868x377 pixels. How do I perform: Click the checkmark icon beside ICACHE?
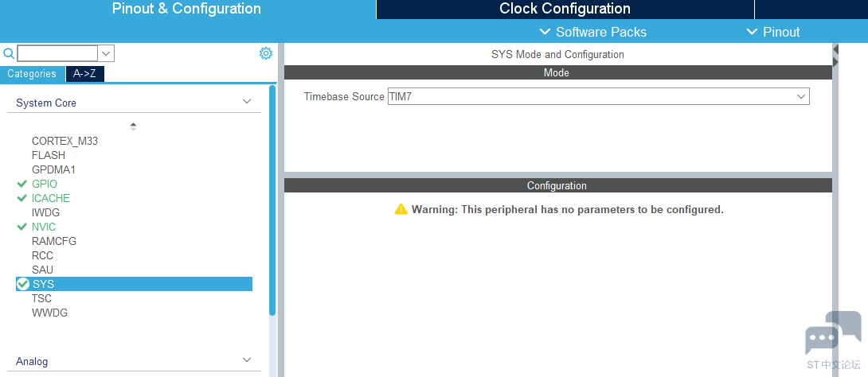click(x=22, y=198)
